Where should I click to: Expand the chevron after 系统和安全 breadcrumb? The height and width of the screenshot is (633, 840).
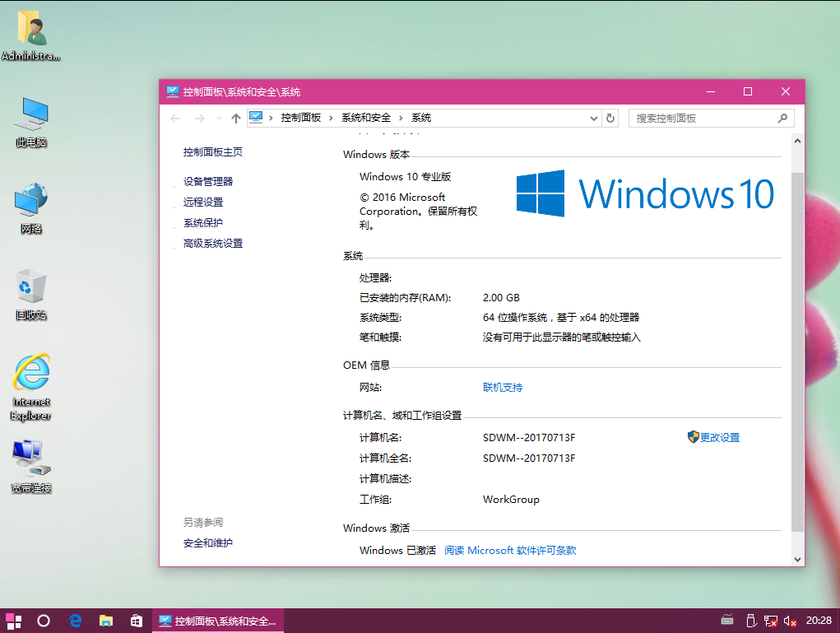point(401,118)
